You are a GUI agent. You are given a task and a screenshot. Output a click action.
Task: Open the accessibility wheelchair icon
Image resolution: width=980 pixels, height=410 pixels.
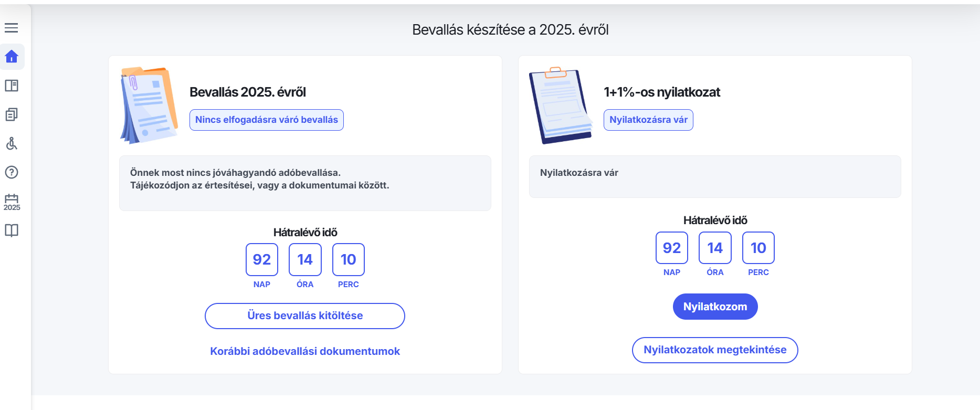12,143
